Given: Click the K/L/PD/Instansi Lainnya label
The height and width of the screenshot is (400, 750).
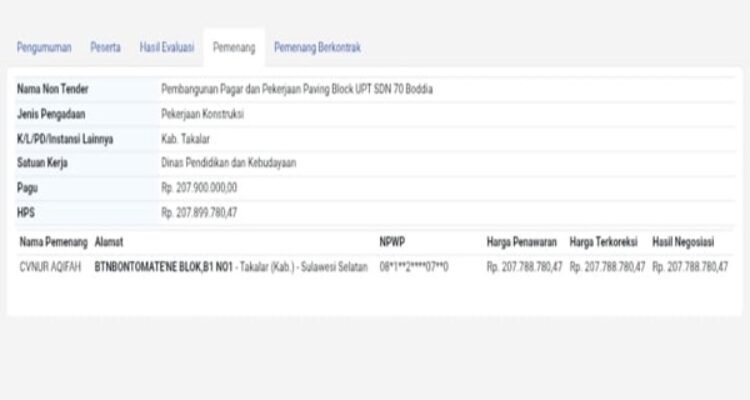Looking at the screenshot, I should point(65,139).
